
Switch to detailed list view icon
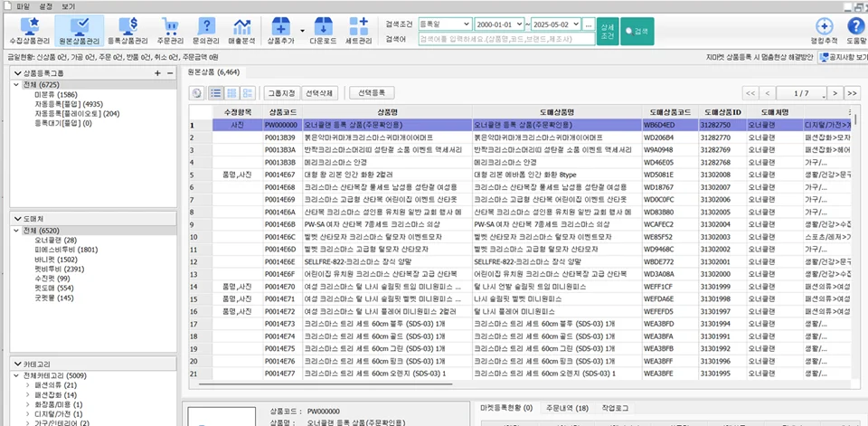point(248,93)
